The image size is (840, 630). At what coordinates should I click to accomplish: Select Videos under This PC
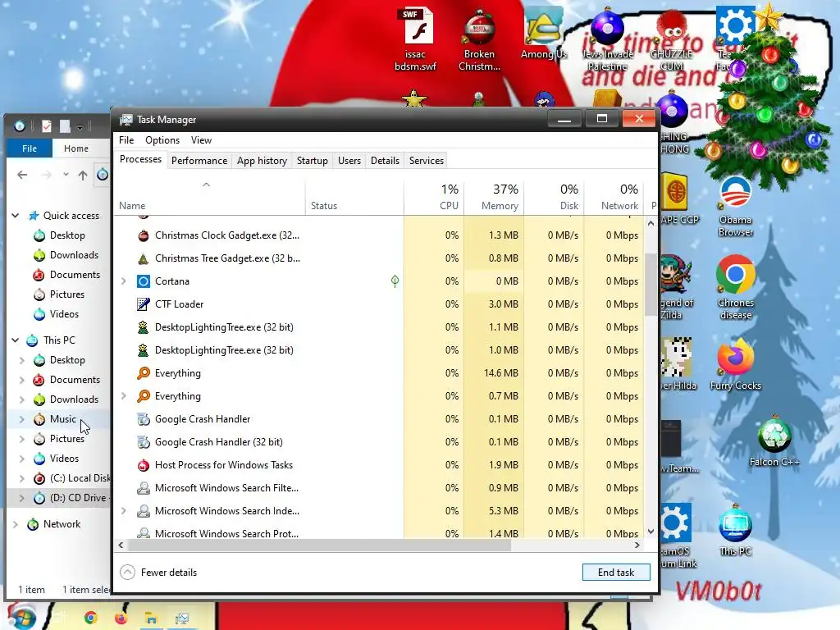(x=64, y=459)
